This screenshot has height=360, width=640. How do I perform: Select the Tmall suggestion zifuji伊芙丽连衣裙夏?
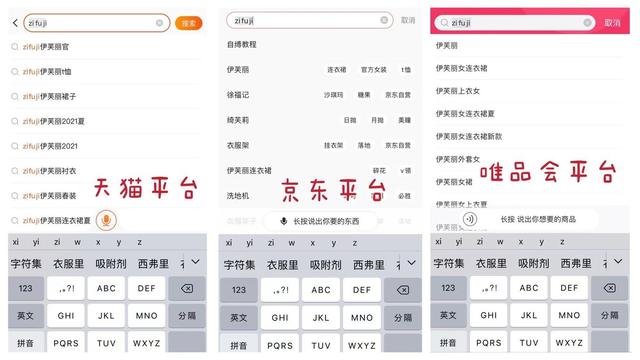[x=57, y=221]
